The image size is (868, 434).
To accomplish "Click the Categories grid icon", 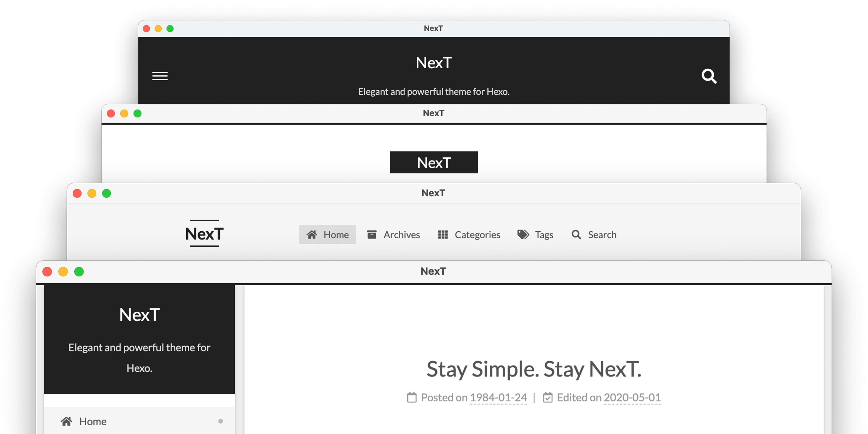I will click(x=443, y=234).
